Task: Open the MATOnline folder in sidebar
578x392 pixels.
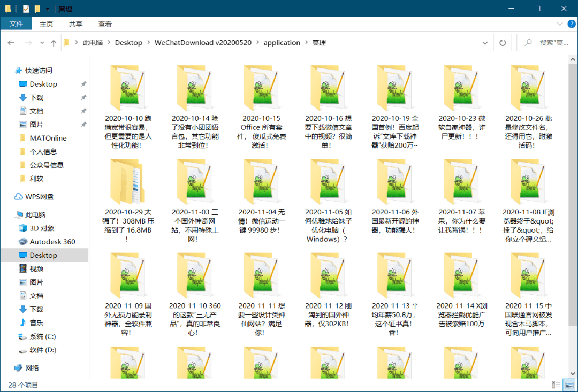Action: 48,138
